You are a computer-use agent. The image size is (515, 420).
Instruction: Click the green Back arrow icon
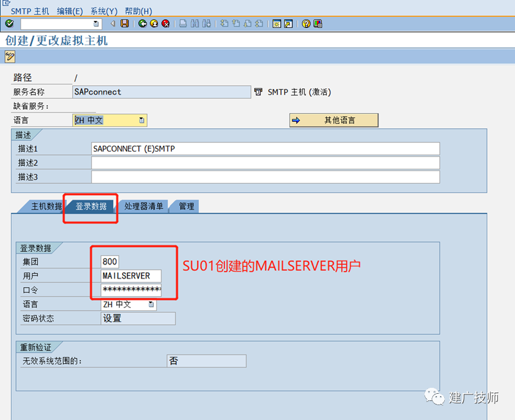142,24
